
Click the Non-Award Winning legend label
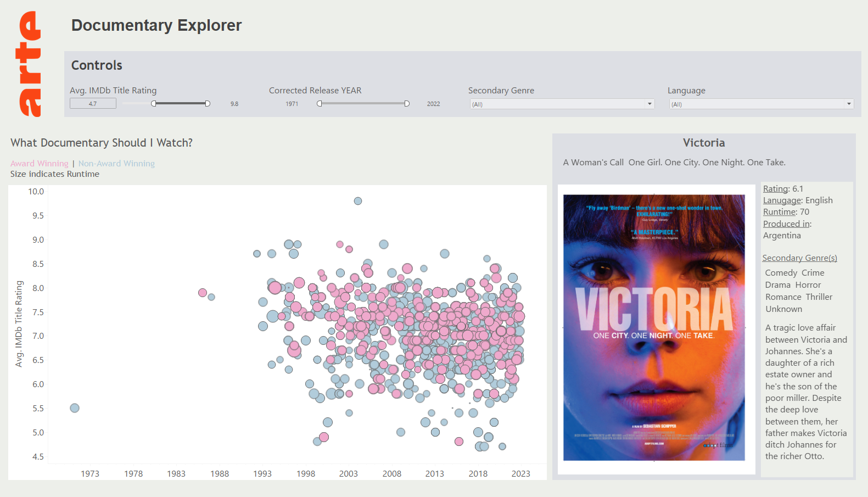point(116,163)
